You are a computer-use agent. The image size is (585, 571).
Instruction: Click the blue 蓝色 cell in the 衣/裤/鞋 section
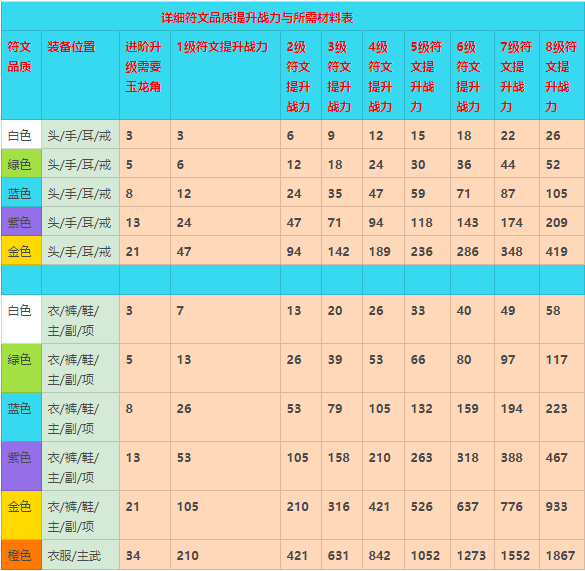click(x=21, y=417)
